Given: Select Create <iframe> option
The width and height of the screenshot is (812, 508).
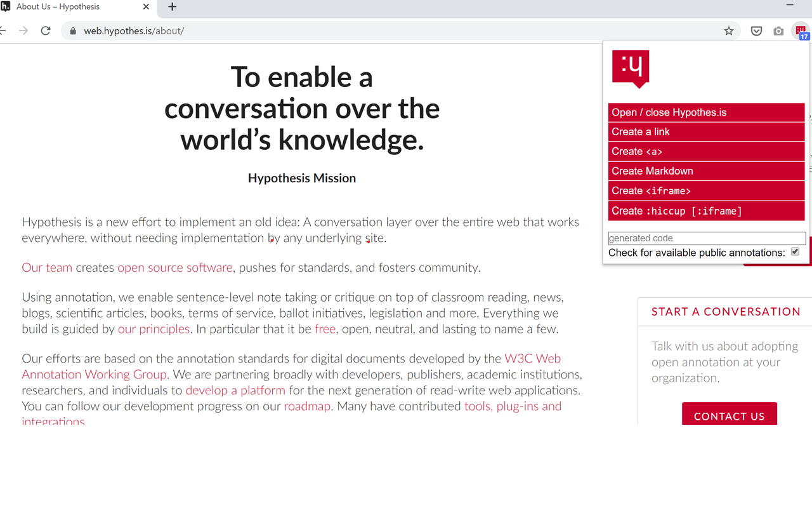Looking at the screenshot, I should pos(706,190).
